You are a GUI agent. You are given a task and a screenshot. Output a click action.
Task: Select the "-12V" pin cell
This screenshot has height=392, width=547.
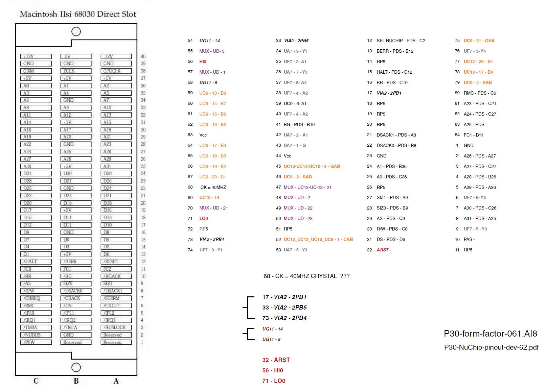(116, 56)
